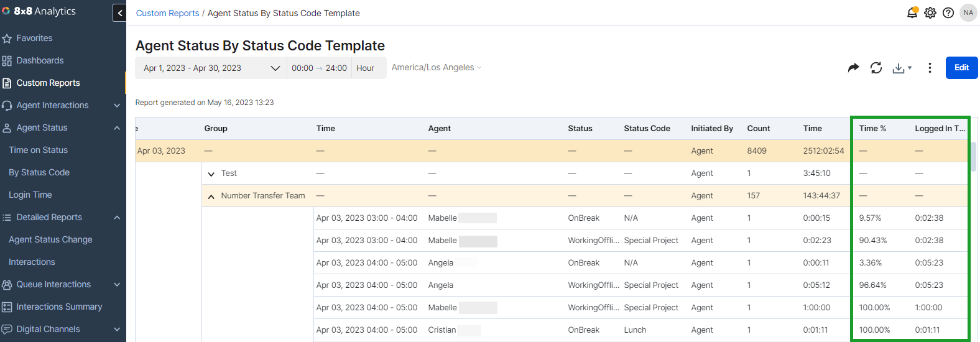
Task: Open the three-dot more options menu
Action: (x=930, y=68)
